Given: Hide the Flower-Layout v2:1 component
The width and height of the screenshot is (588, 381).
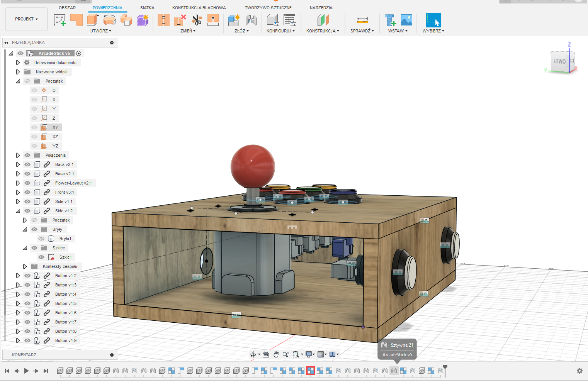Looking at the screenshot, I should click(x=27, y=183).
